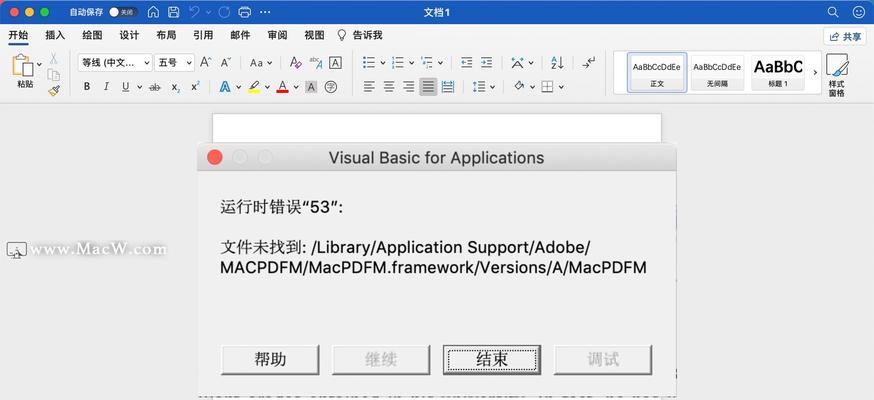This screenshot has height=400, width=874.
Task: Click 结束 button in VBA dialog
Action: [492, 359]
